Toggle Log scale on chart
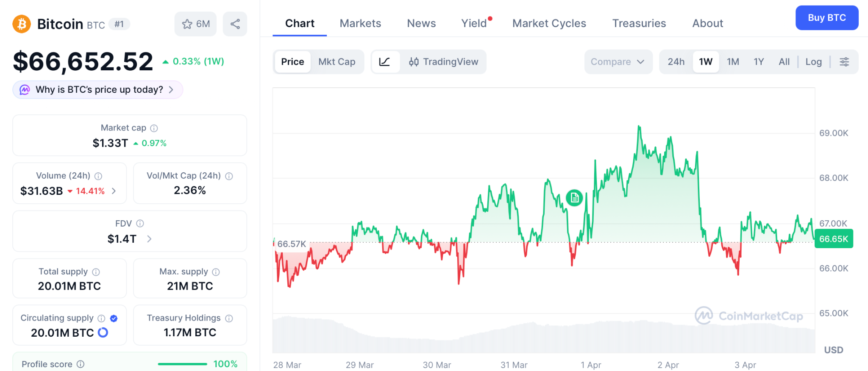 [813, 62]
